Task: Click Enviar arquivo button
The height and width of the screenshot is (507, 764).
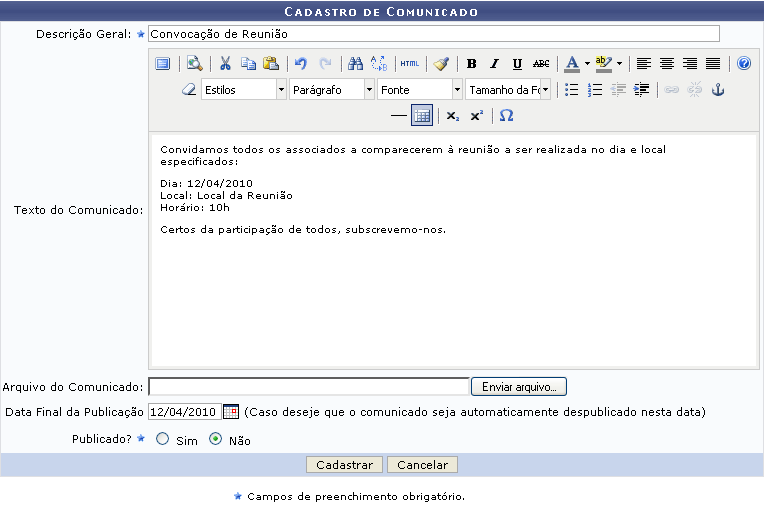Action: coord(518,387)
